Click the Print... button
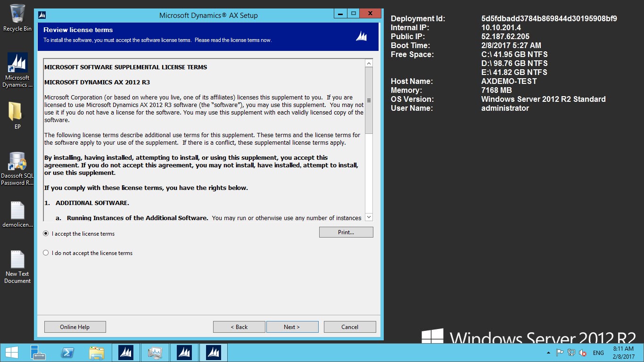This screenshot has height=362, width=644. (346, 232)
